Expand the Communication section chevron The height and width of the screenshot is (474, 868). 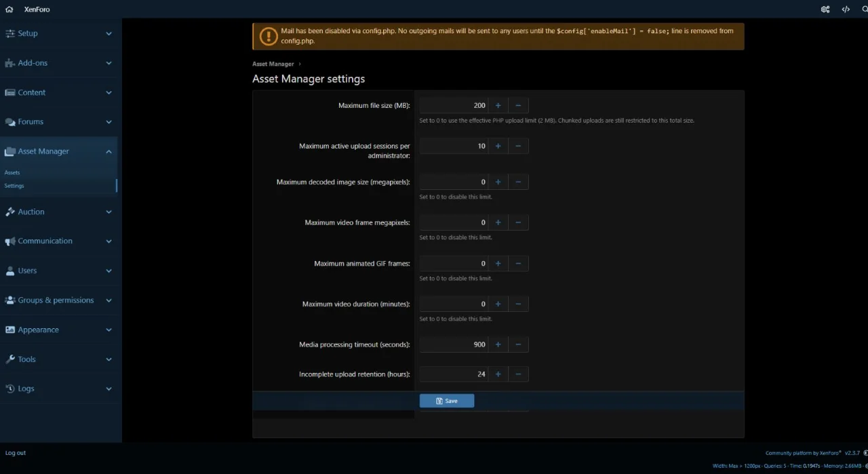point(108,241)
